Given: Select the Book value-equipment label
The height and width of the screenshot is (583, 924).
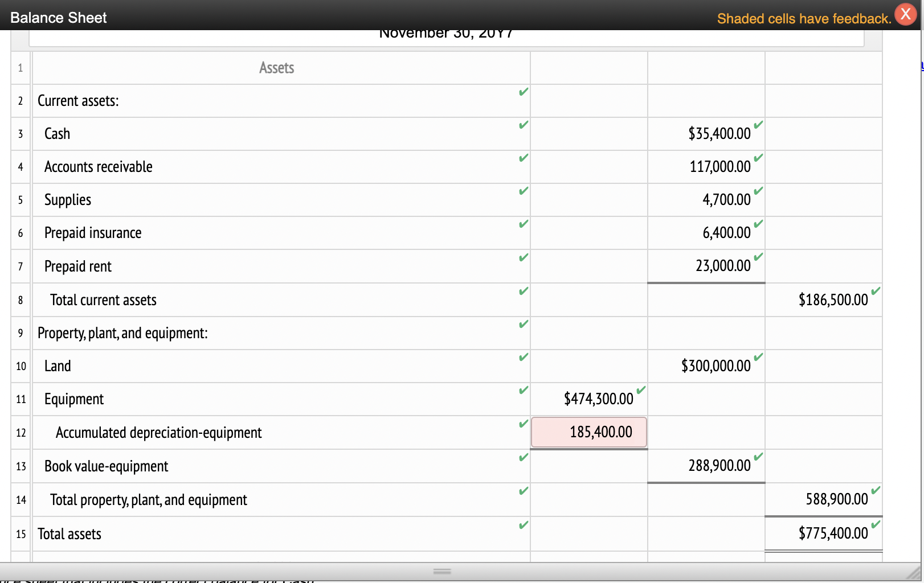Looking at the screenshot, I should click(106, 466).
